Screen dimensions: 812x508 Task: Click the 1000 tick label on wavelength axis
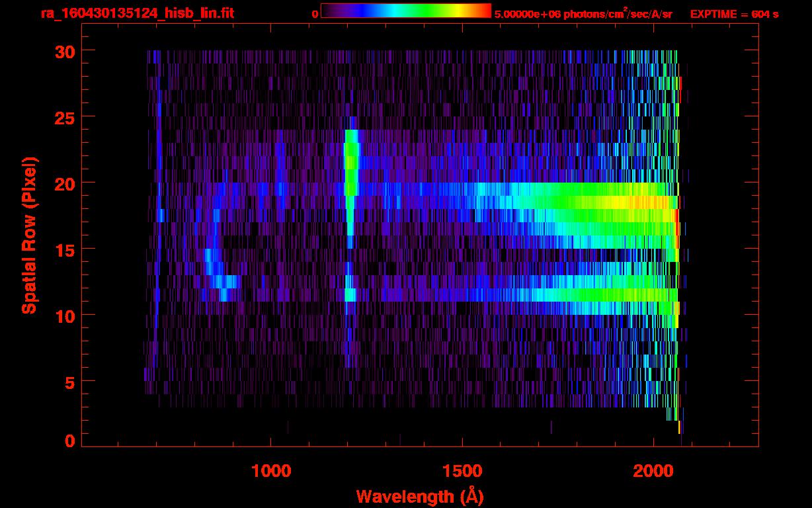tap(271, 470)
